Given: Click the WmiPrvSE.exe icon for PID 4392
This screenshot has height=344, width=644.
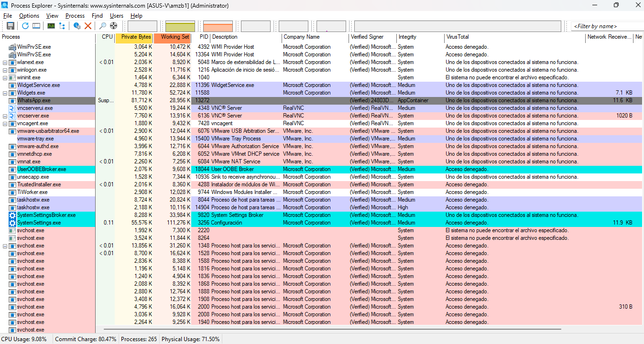Looking at the screenshot, I should tap(12, 47).
